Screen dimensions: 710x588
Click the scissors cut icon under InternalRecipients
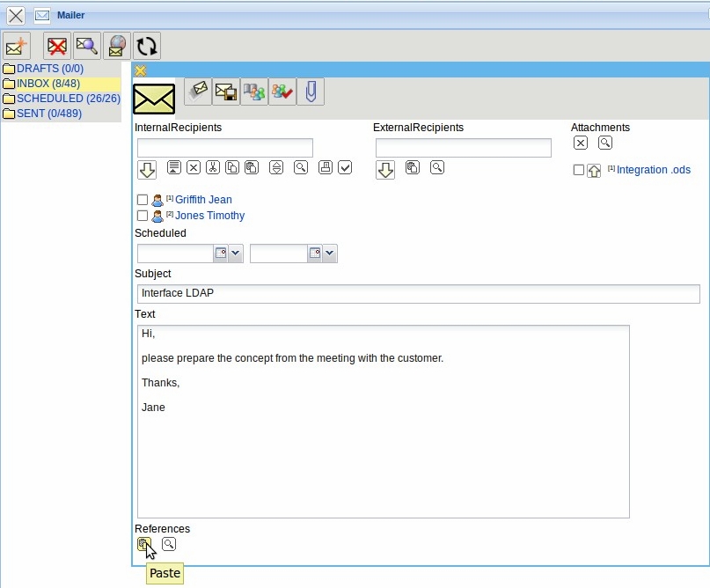pyautogui.click(x=213, y=167)
